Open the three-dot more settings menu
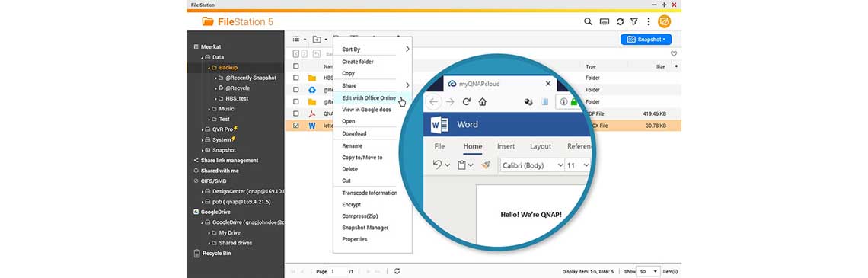The image size is (868, 278). (649, 21)
